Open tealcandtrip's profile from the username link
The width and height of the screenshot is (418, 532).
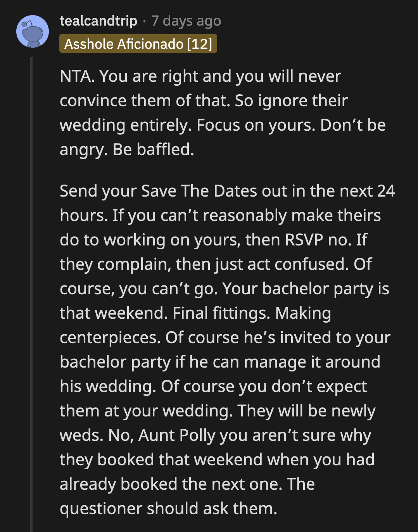(98, 21)
